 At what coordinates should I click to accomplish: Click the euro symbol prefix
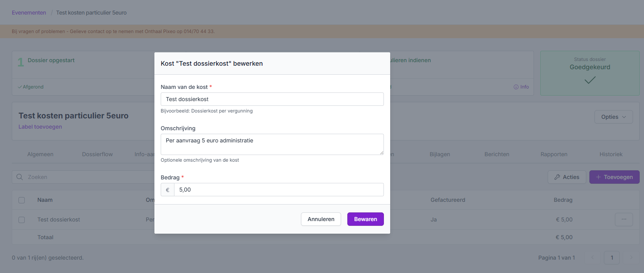click(167, 190)
